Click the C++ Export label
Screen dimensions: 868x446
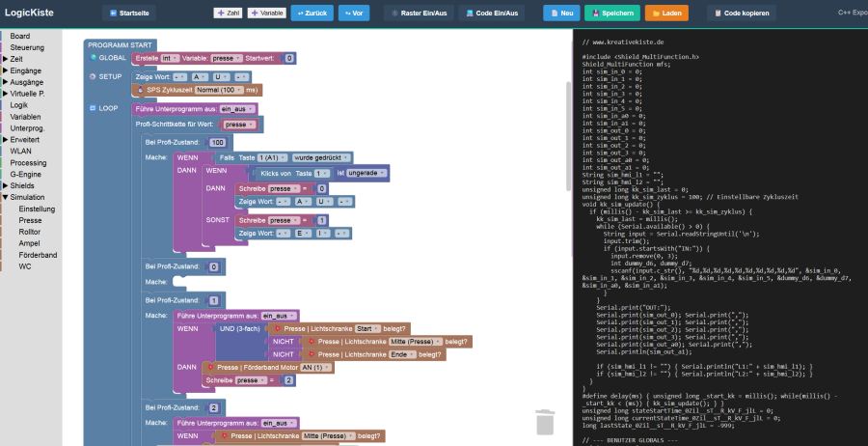pos(854,13)
